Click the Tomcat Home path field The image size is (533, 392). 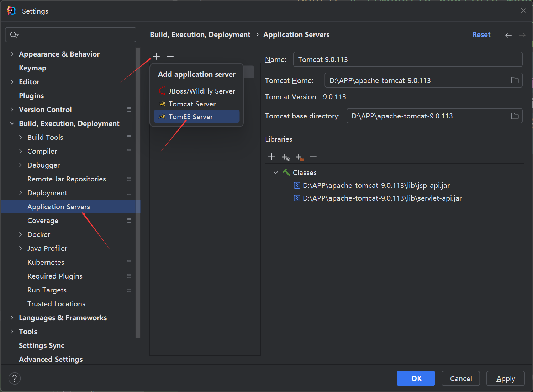pyautogui.click(x=423, y=80)
